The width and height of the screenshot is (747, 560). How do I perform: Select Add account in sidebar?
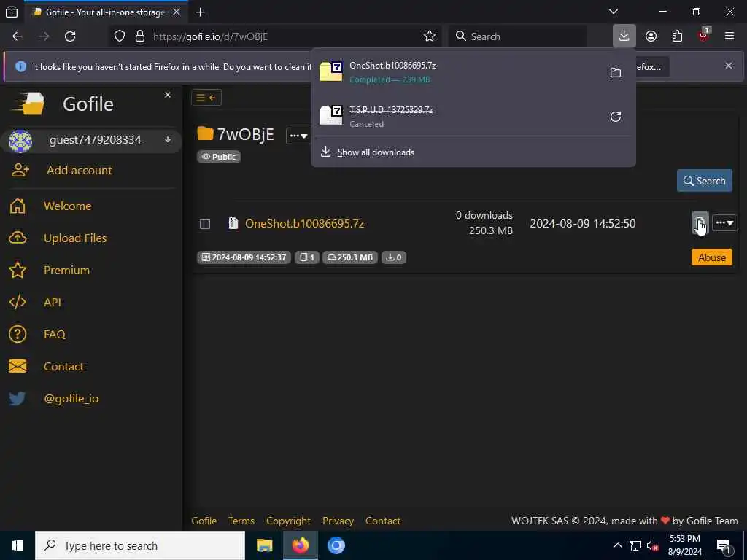[79, 171]
